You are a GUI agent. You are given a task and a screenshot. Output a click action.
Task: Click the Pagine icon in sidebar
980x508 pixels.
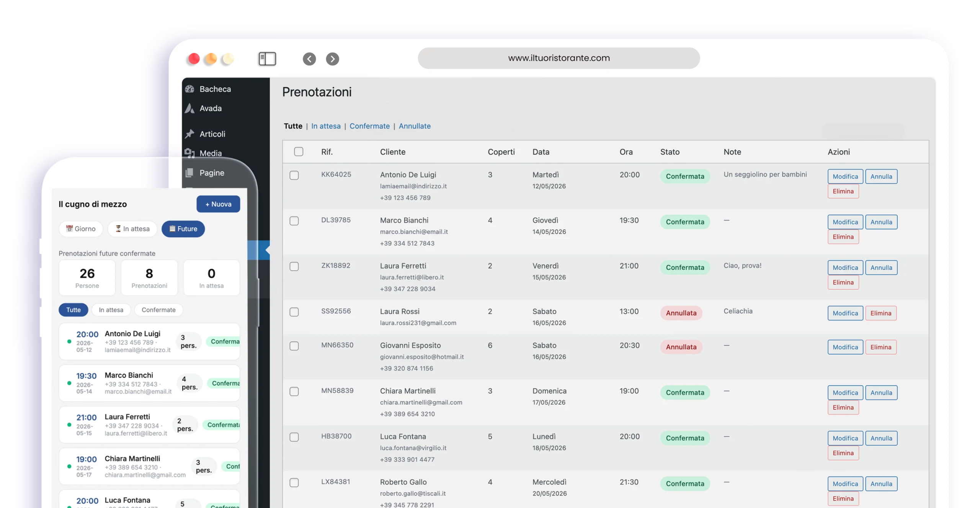pyautogui.click(x=189, y=173)
